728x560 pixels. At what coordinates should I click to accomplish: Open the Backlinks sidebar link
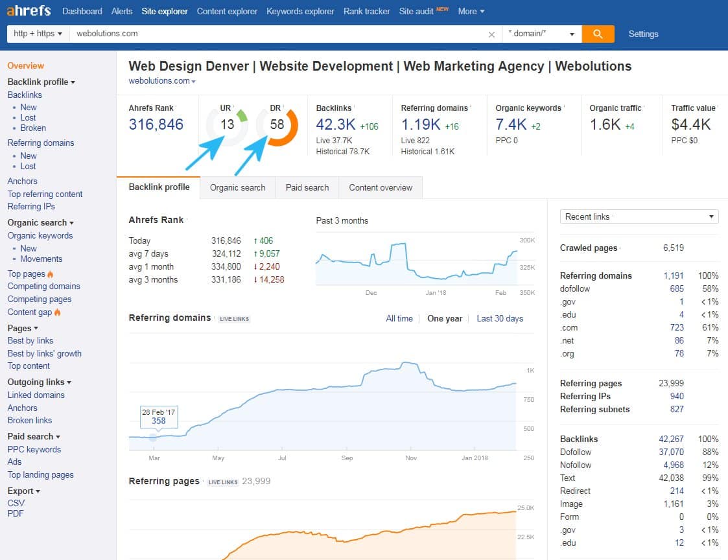[25, 95]
